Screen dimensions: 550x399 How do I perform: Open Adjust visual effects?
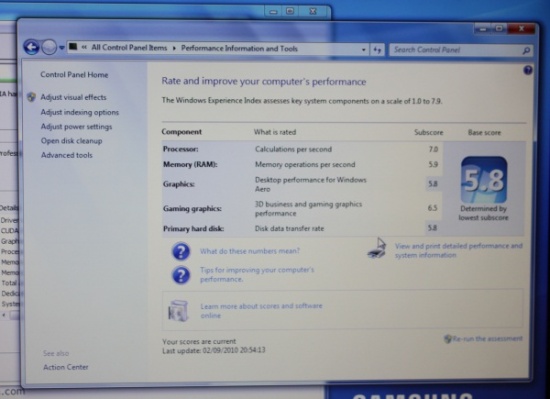73,97
